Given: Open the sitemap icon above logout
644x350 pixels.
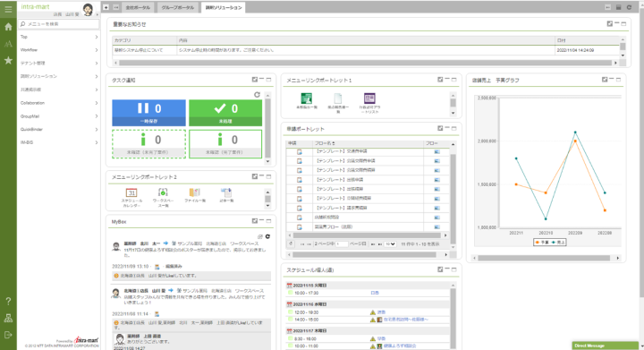Looking at the screenshot, I should pyautogui.click(x=8, y=318).
